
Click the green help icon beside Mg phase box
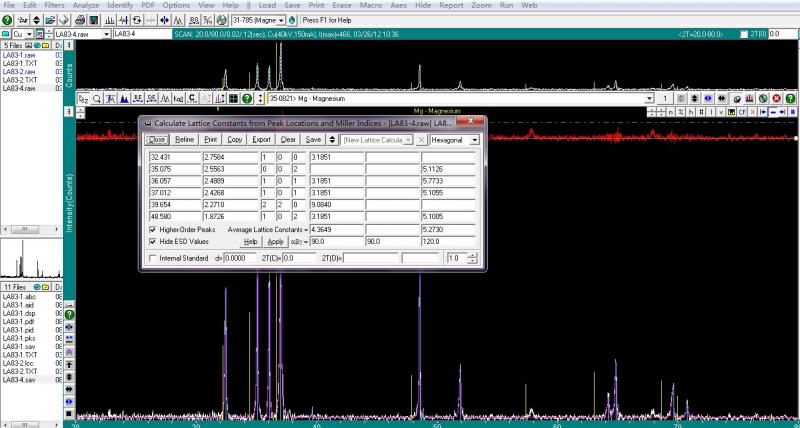pyautogui.click(x=246, y=98)
